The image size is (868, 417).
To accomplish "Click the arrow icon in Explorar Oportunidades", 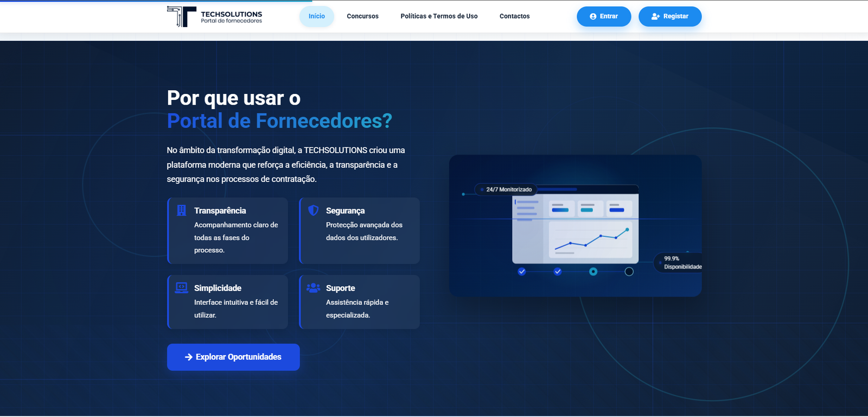I will tap(189, 357).
